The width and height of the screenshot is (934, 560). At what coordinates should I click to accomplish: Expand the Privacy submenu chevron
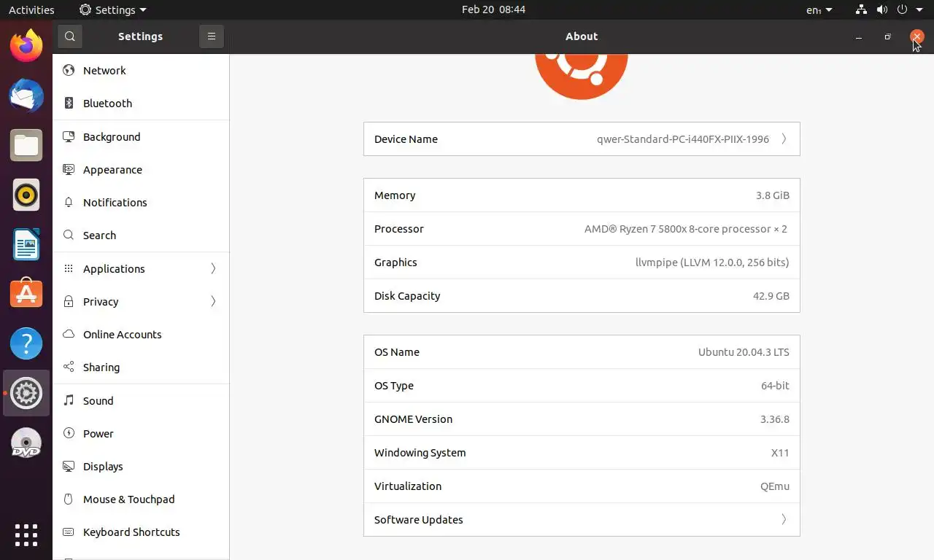click(x=213, y=302)
